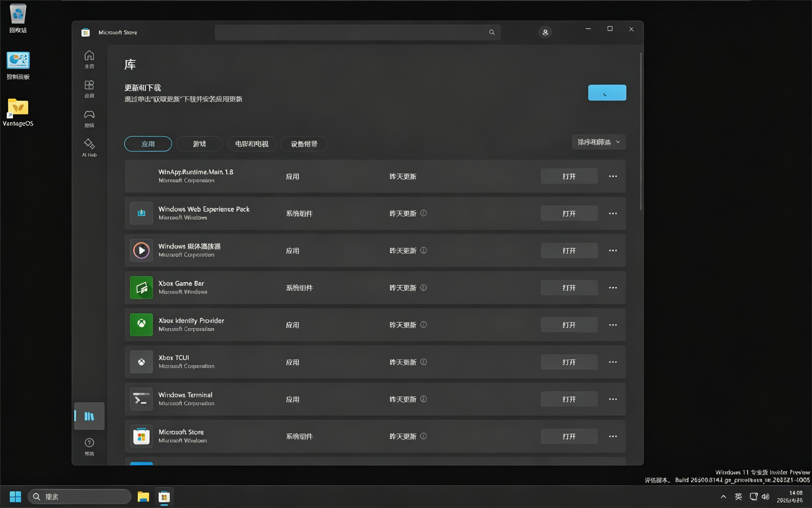This screenshot has height=508, width=812.
Task: Click the Windows Media Player app icon
Action: 141,250
